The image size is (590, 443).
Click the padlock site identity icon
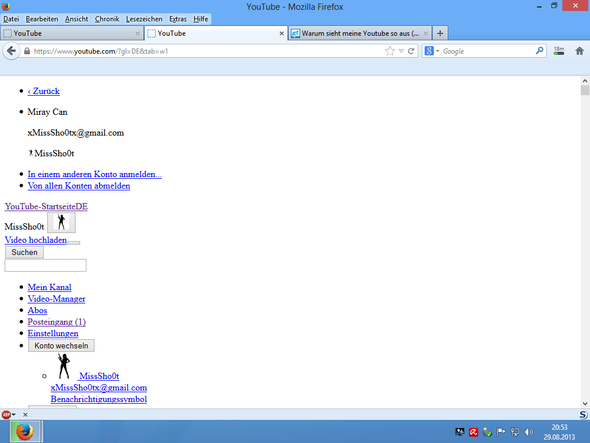[27, 51]
